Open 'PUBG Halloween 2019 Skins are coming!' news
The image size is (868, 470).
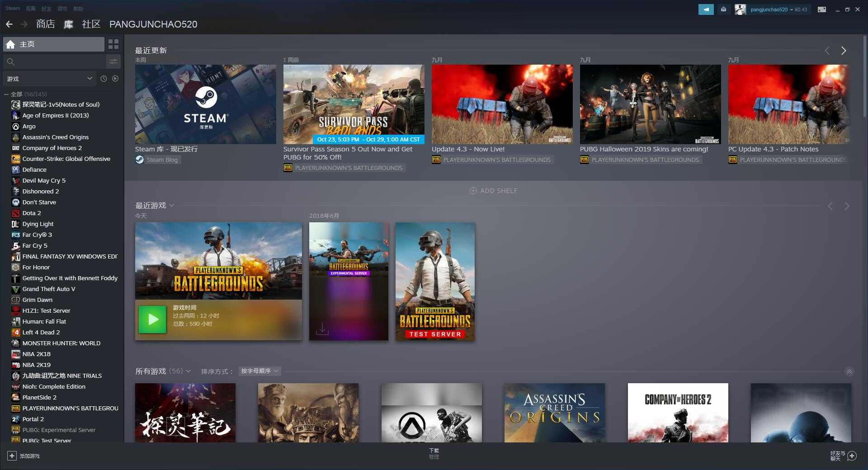644,149
